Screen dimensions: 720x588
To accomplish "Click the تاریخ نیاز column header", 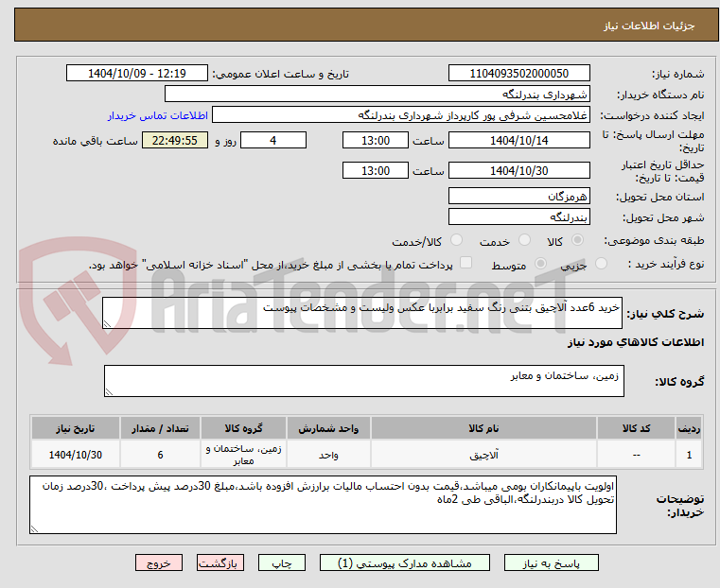I will [x=76, y=428].
